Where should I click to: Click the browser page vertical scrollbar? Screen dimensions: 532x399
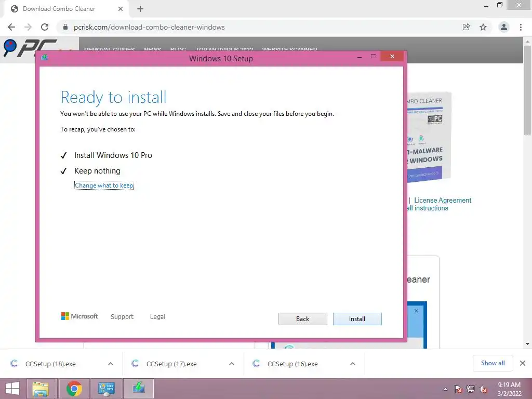(x=527, y=90)
